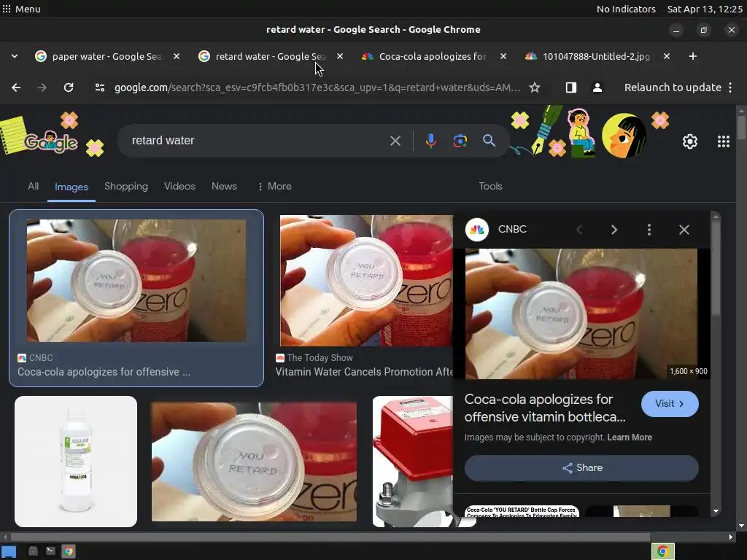Open The Today Show image thumbnail
747x560 pixels.
coord(366,281)
